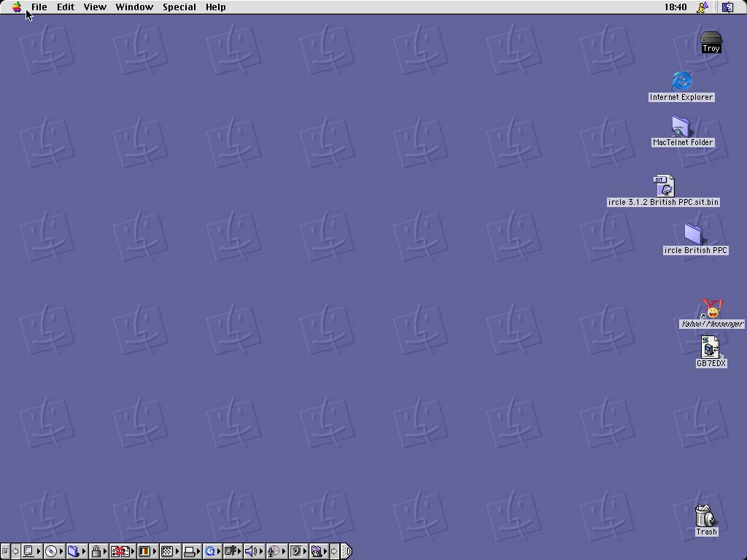Open the Finder application menu icon
This screenshot has width=747, height=560.
[728, 7]
